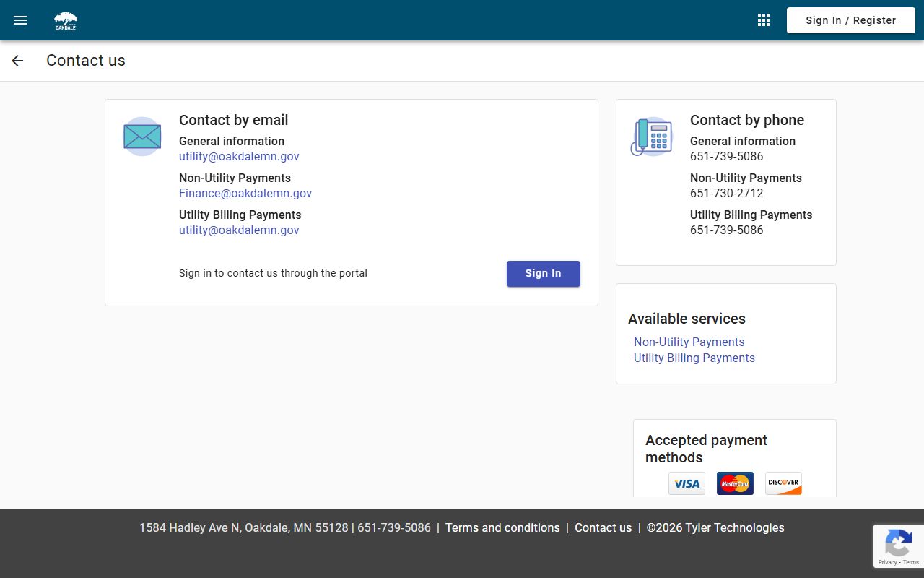Click reCAPTCHA Terms link
This screenshot has width=924, height=578.
(x=911, y=562)
